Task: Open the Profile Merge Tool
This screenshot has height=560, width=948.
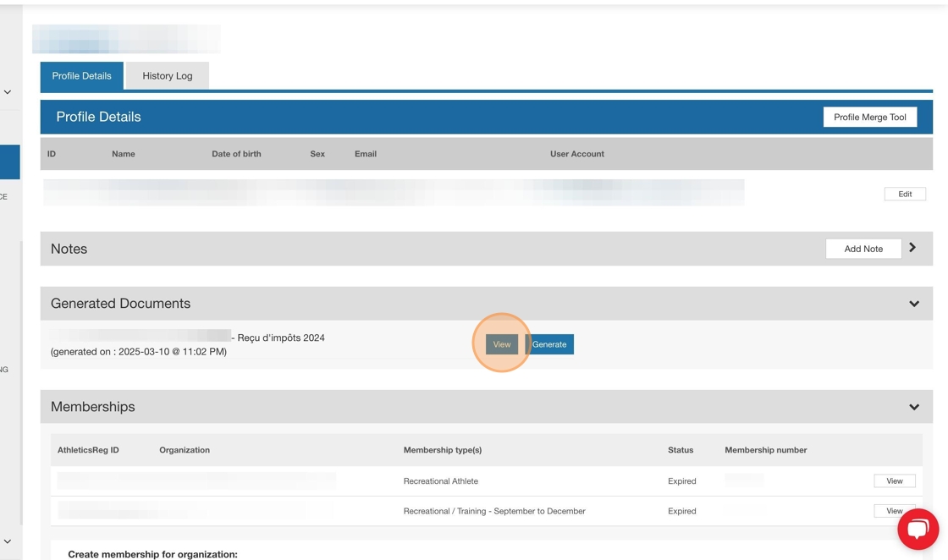Action: coord(869,117)
